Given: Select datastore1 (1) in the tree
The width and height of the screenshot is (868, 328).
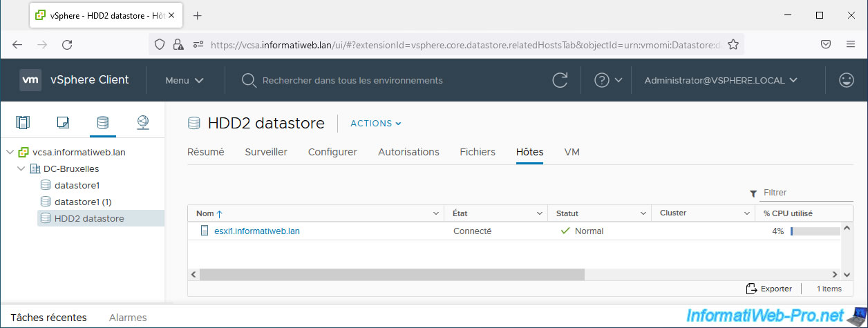Looking at the screenshot, I should click(82, 202).
